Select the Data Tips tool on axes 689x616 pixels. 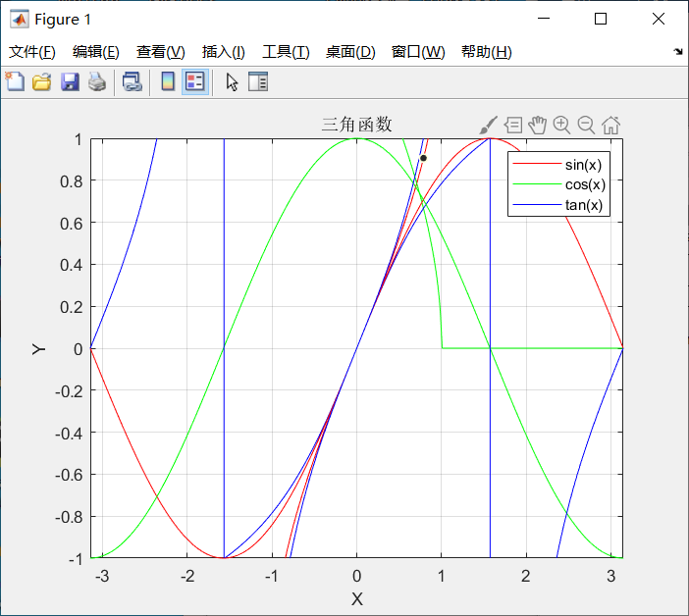tap(513, 126)
